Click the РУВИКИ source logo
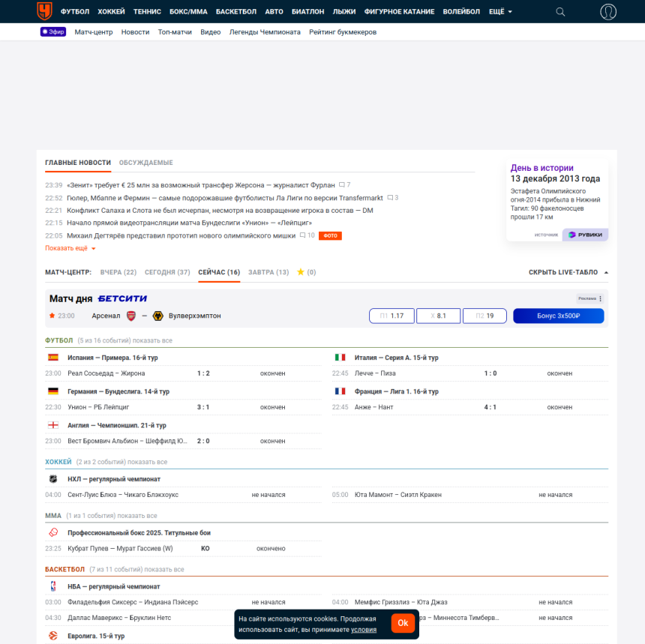Screen dimensions: 645x644 (585, 235)
